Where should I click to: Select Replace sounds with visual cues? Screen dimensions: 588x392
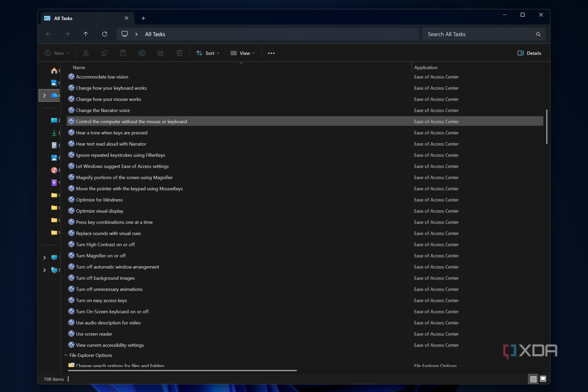[x=109, y=233]
